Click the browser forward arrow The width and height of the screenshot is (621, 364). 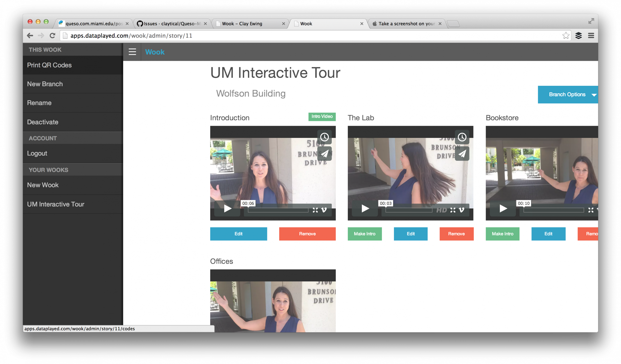[41, 36]
